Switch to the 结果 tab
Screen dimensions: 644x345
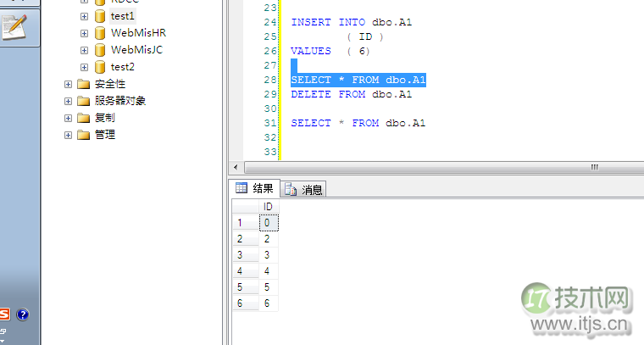click(x=255, y=188)
